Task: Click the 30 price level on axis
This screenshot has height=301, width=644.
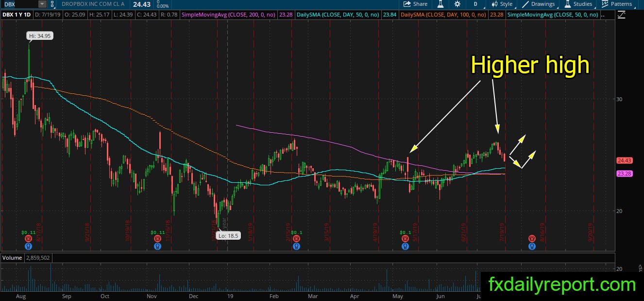Action: coord(619,99)
